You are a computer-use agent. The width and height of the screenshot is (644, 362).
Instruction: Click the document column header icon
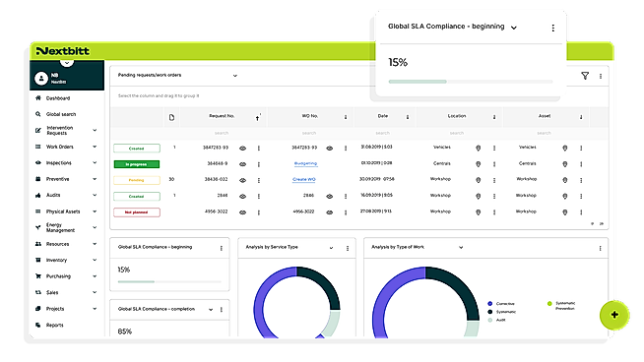click(x=171, y=117)
